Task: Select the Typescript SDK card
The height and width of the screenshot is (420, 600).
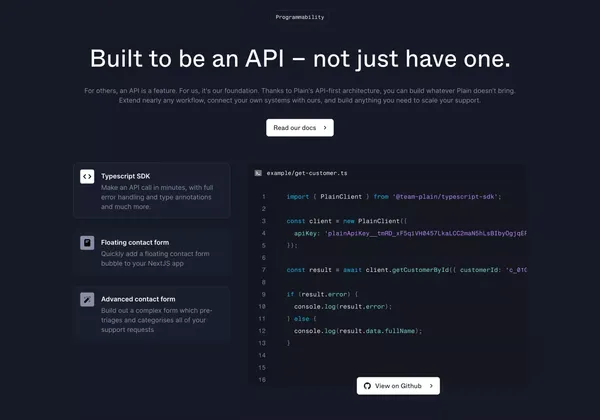Action: [152, 190]
